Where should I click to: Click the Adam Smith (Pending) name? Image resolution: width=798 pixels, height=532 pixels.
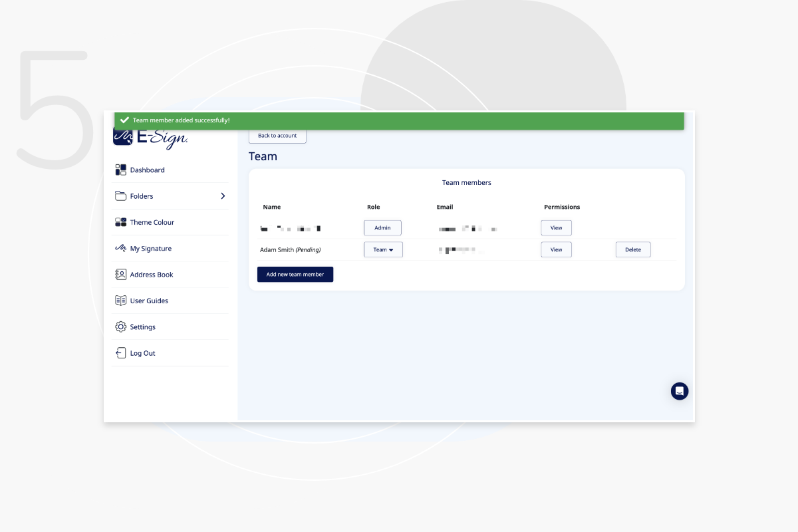[x=291, y=250]
